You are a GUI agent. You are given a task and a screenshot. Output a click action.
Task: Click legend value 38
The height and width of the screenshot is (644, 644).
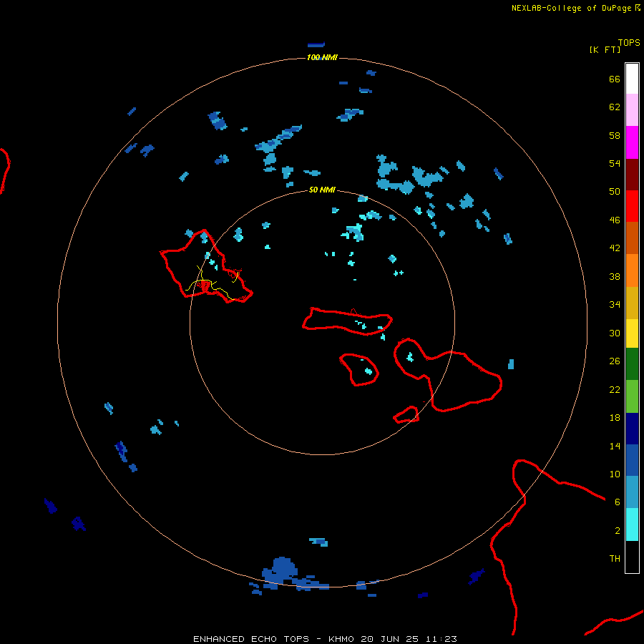pyautogui.click(x=615, y=276)
